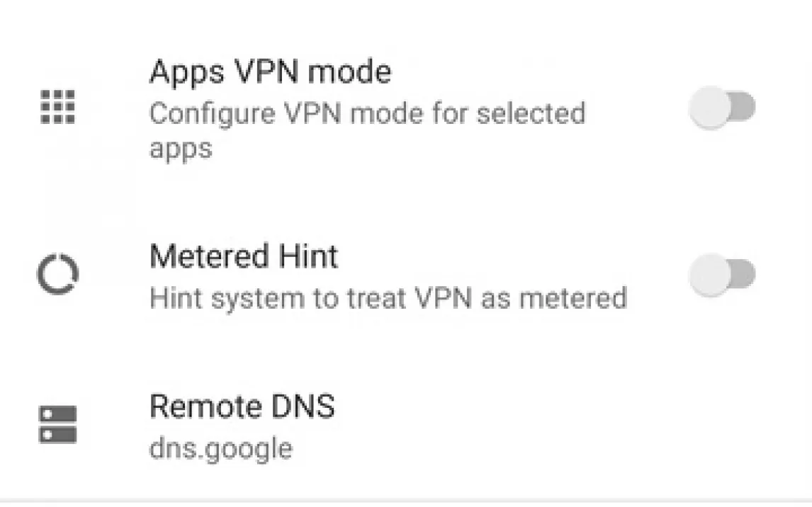The width and height of the screenshot is (812, 507).
Task: Click the word "apps" under Apps VPN description
Action: pos(180,149)
